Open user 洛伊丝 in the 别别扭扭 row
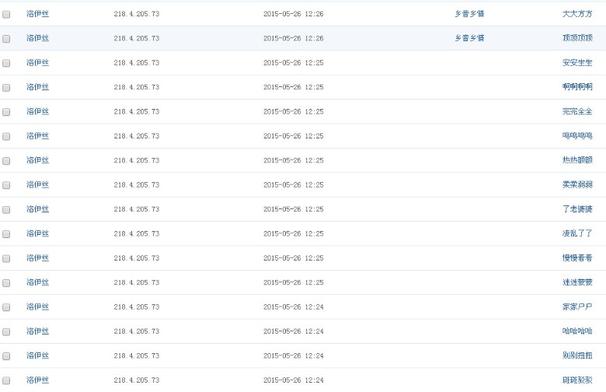This screenshot has width=606, height=392. pyautogui.click(x=37, y=356)
